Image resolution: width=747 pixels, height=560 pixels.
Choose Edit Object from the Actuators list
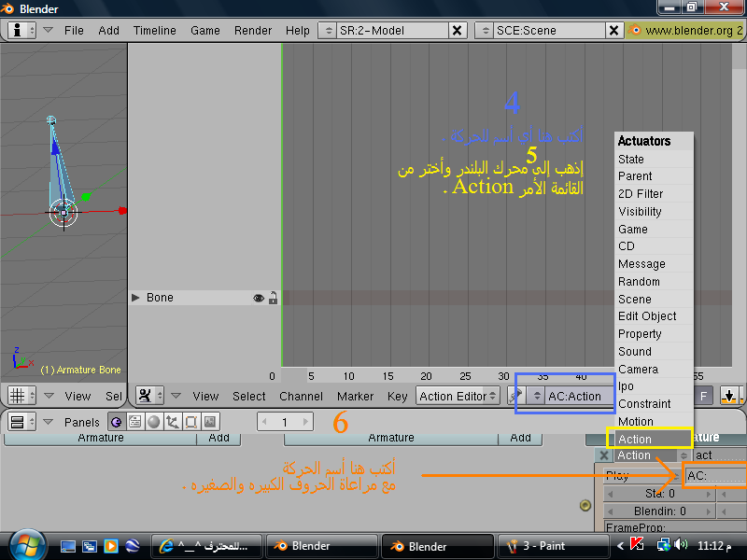tap(655, 316)
